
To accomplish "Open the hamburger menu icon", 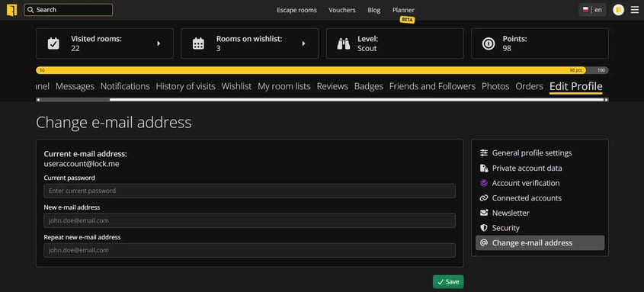I will (635, 10).
